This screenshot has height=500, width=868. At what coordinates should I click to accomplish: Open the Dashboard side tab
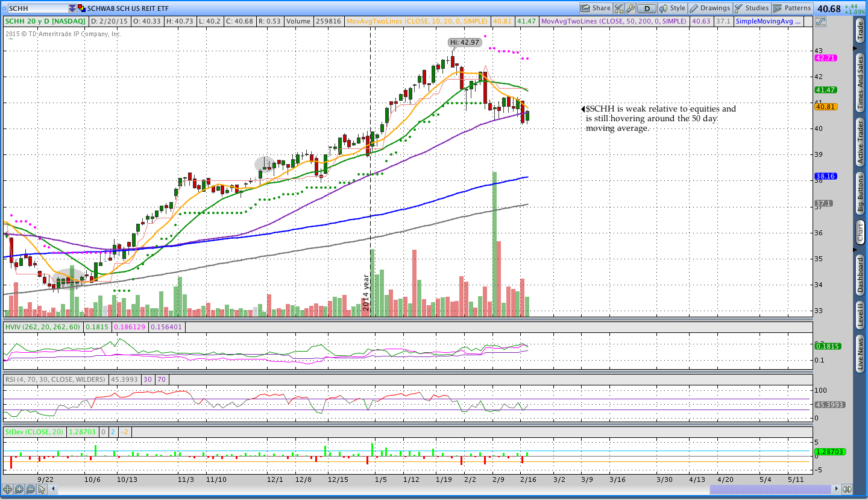(x=861, y=275)
